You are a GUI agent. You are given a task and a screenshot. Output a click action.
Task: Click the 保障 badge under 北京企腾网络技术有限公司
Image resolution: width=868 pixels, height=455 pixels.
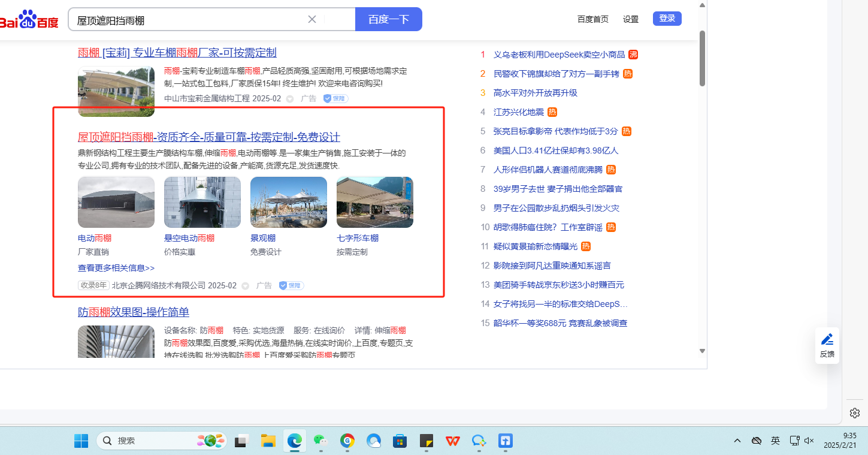coord(292,286)
